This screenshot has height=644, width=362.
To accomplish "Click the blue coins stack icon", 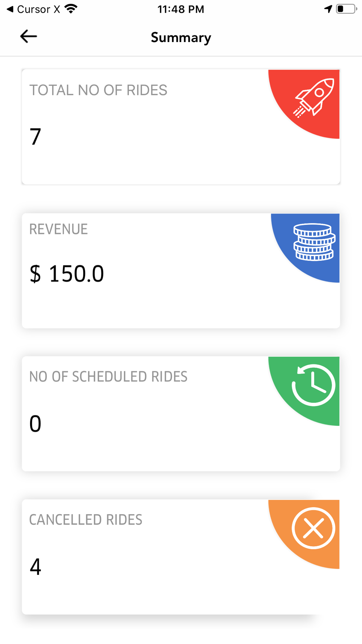I will tap(314, 242).
